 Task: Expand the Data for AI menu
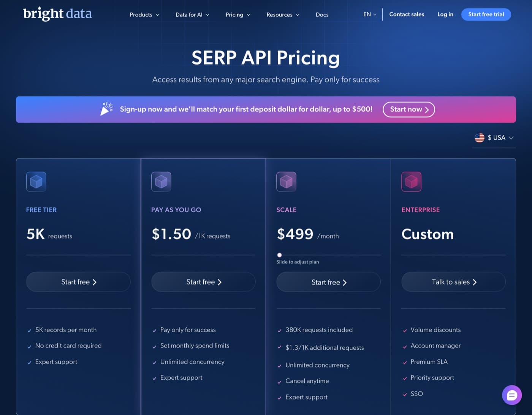(192, 15)
